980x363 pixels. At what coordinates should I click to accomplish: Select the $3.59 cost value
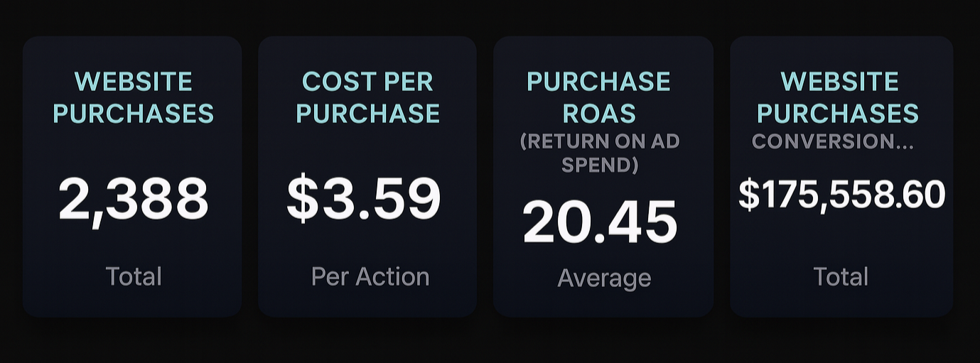(x=364, y=198)
